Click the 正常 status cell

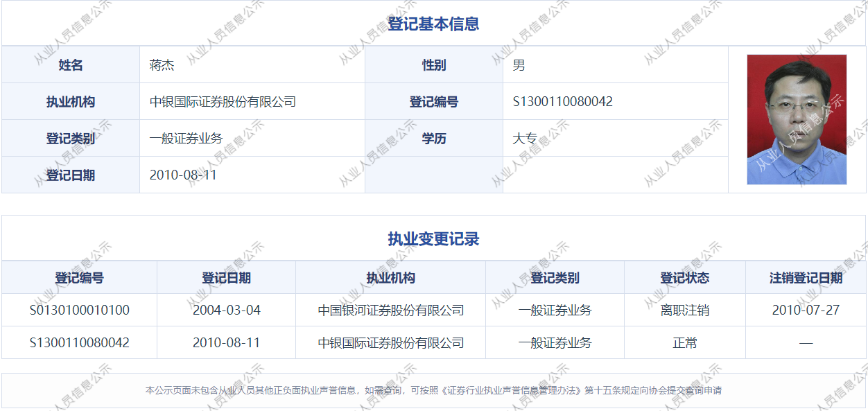pyautogui.click(x=685, y=343)
